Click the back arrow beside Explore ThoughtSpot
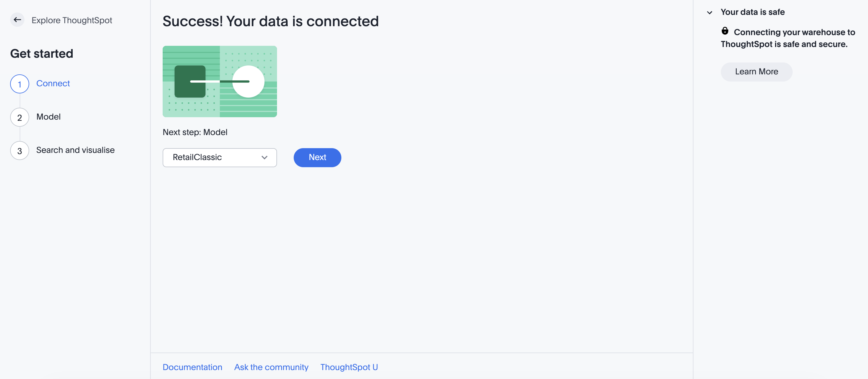The image size is (868, 379). 17,20
